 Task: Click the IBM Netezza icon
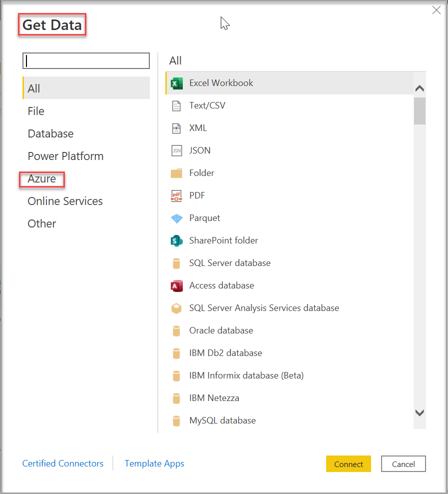click(x=176, y=398)
